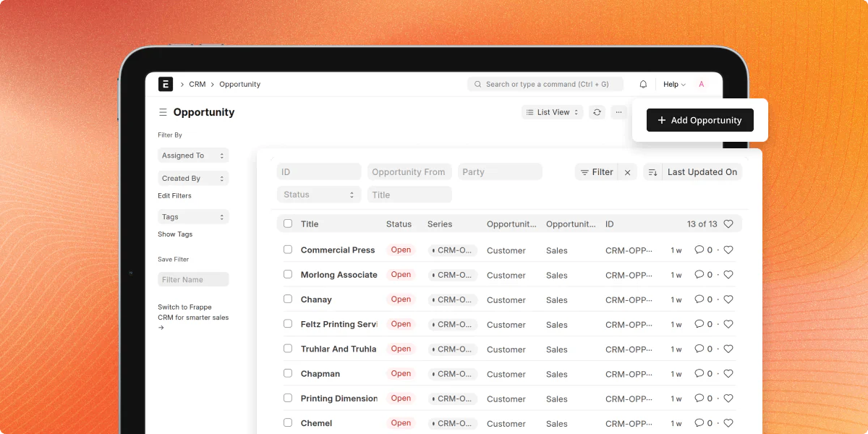Select the Chemel checkbox
The width and height of the screenshot is (868, 434).
[x=288, y=422]
